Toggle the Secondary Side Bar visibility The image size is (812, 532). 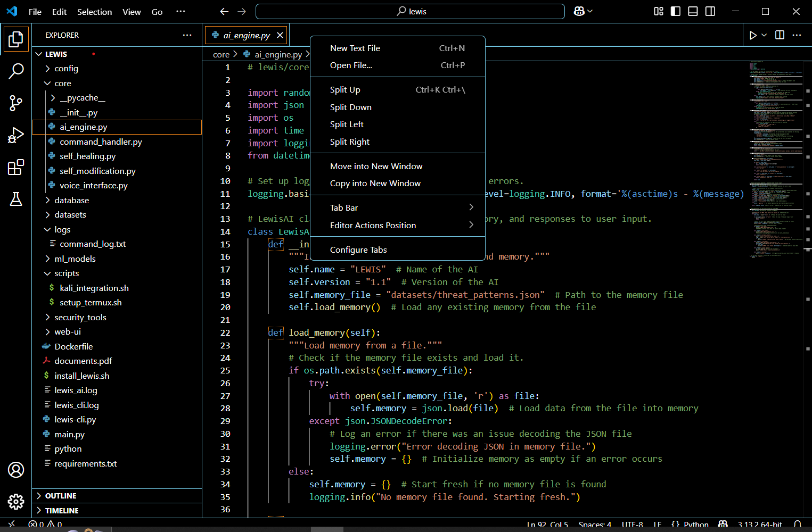[x=710, y=11]
